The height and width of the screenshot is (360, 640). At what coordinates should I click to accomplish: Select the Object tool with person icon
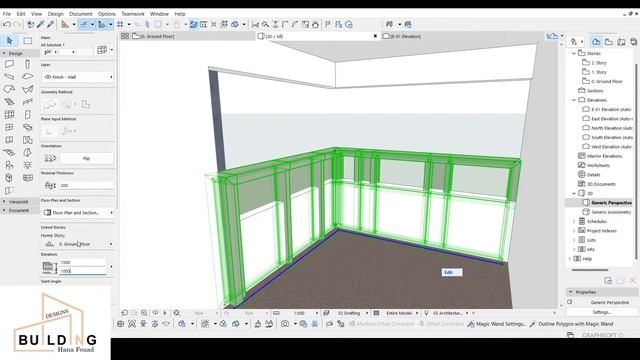point(9,165)
